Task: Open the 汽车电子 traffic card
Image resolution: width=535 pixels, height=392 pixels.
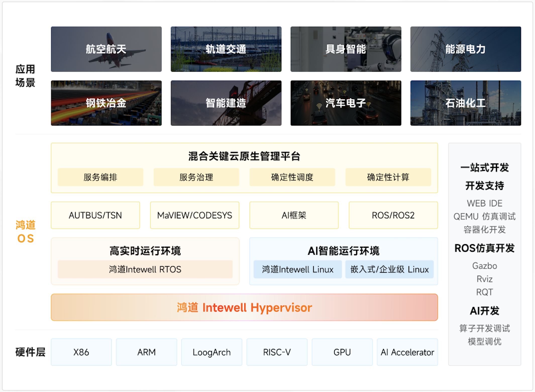Action: coord(346,103)
